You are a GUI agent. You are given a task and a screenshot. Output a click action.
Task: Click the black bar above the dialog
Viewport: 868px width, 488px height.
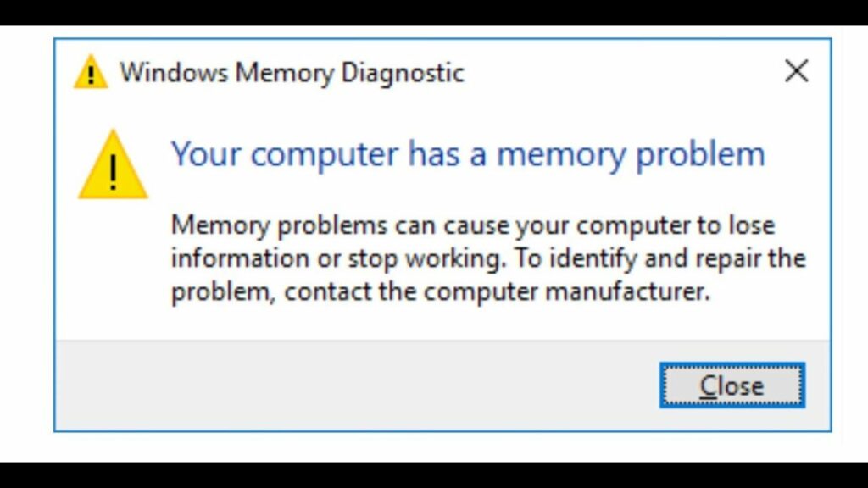pyautogui.click(x=434, y=12)
